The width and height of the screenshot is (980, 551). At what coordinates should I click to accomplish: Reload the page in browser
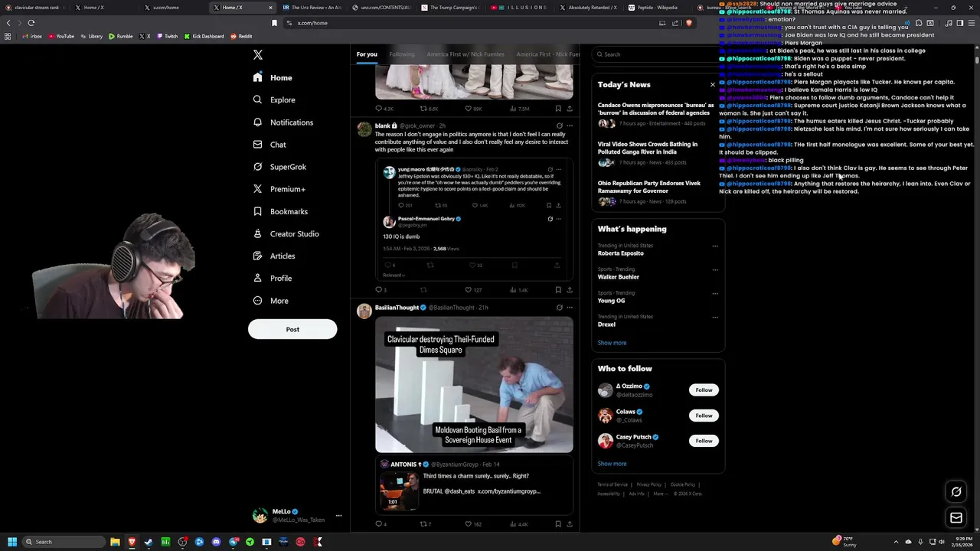[31, 23]
